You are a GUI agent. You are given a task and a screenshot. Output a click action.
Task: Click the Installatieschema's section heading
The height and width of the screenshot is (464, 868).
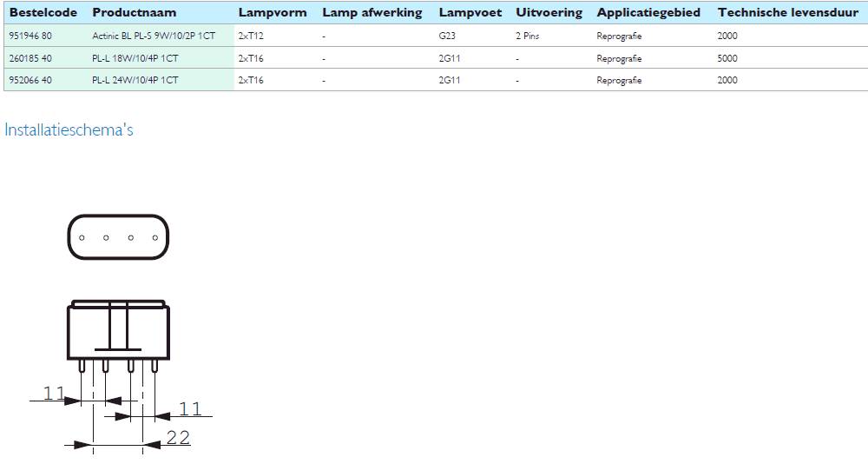pyautogui.click(x=69, y=130)
